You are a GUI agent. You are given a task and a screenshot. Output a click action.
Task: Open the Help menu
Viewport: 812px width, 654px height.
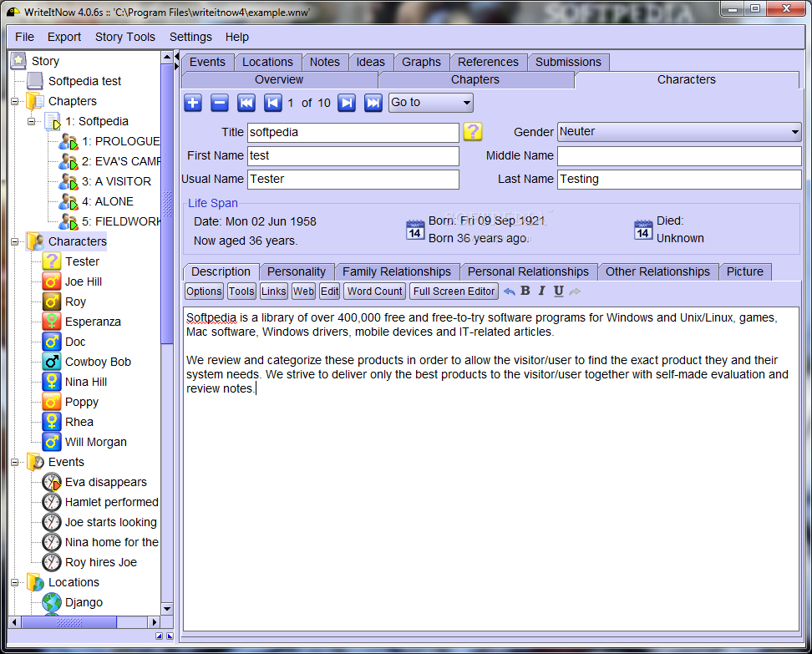coord(236,37)
